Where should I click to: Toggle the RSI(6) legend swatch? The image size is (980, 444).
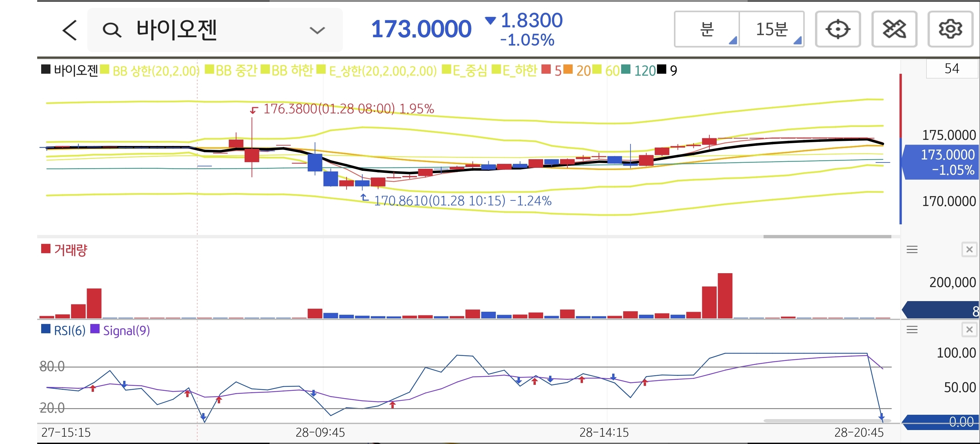46,329
